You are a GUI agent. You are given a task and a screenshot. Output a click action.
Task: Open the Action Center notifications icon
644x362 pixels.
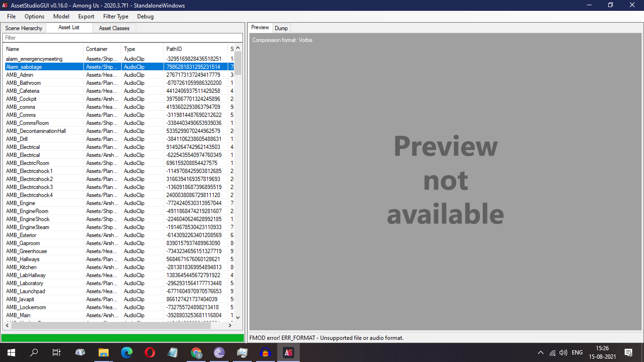click(629, 352)
